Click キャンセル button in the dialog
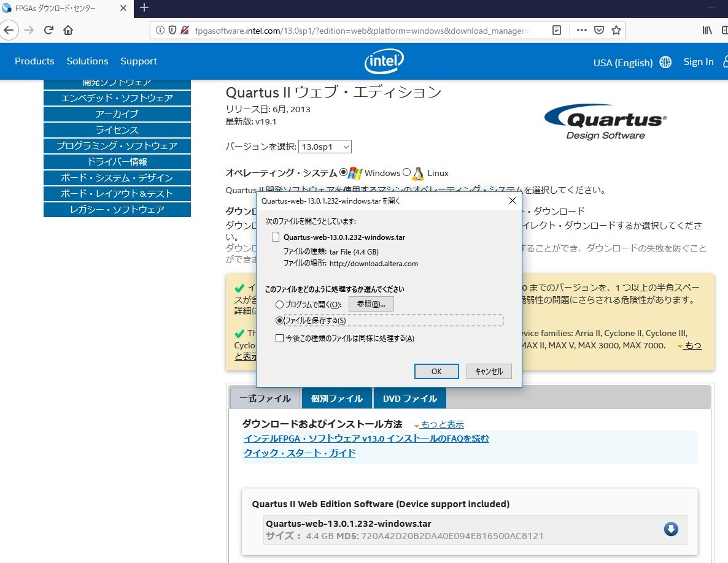Screen dimensions: 728x563 [x=489, y=372]
